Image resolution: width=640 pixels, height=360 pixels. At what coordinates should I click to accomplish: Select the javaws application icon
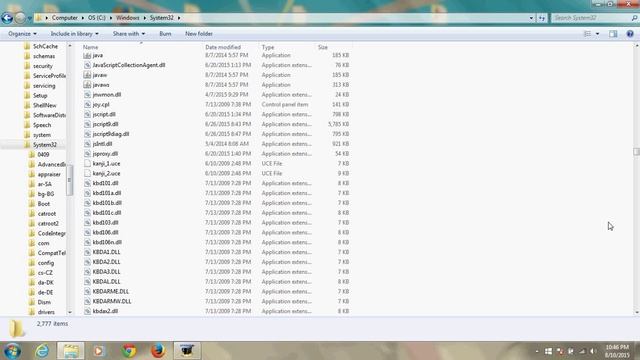(x=87, y=85)
